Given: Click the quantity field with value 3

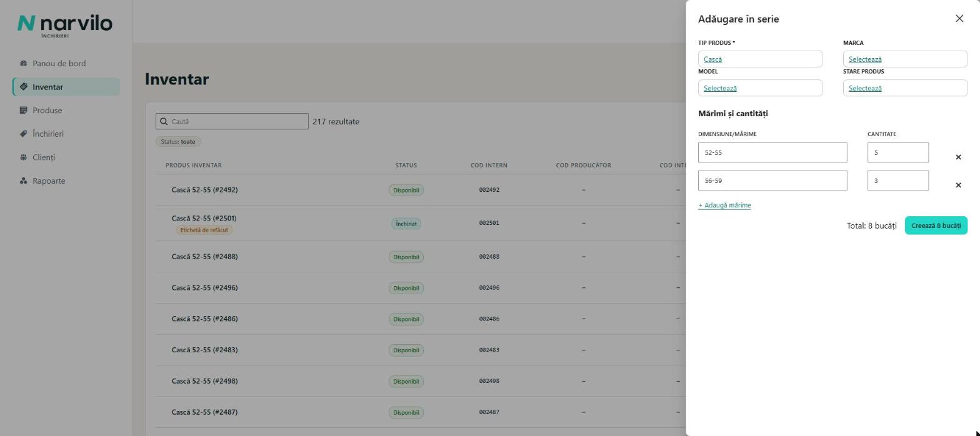Looking at the screenshot, I should point(898,181).
